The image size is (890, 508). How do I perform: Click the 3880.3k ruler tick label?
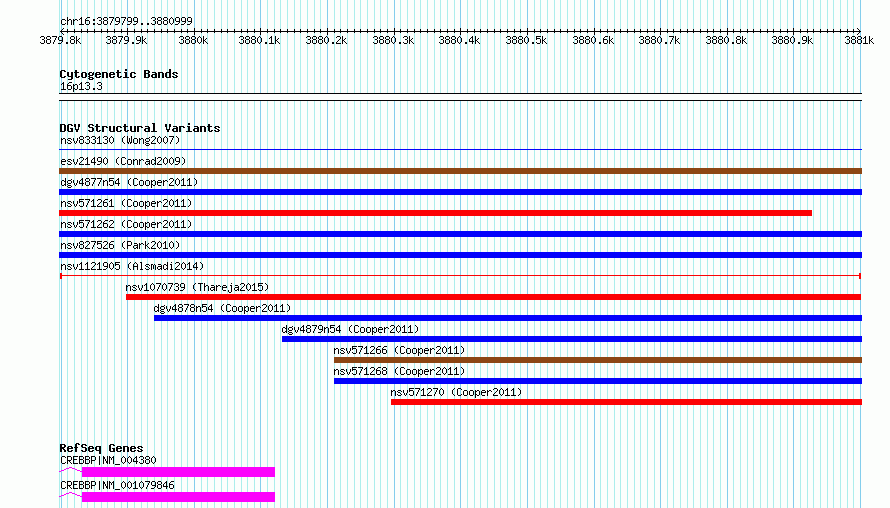tap(393, 40)
